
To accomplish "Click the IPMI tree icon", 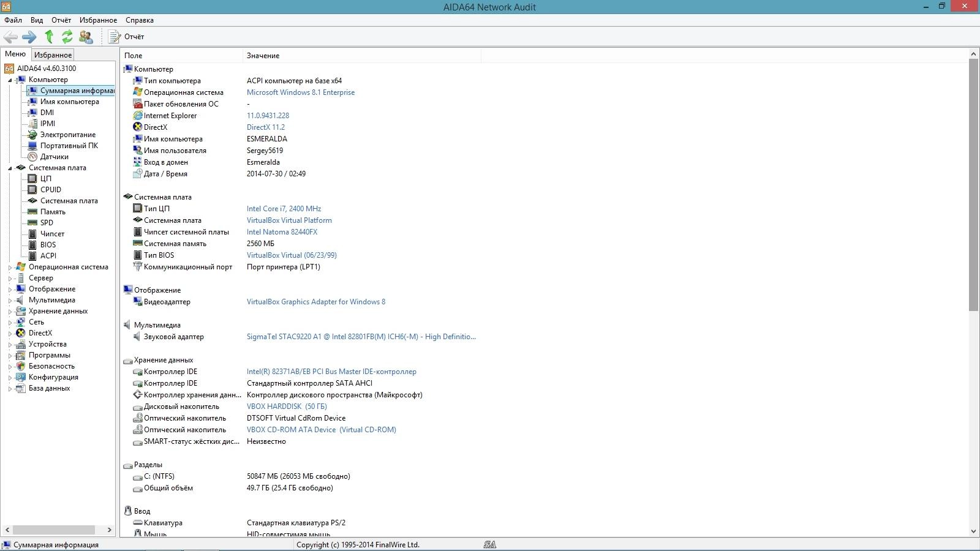I will tap(32, 124).
